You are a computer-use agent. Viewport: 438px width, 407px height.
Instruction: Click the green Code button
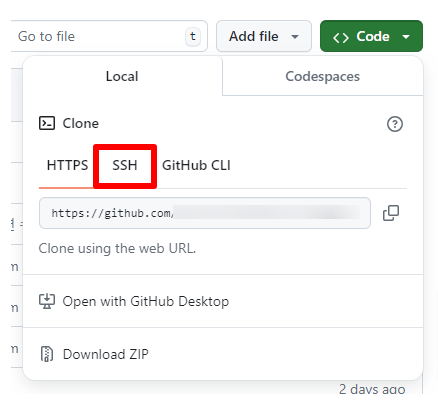[371, 36]
